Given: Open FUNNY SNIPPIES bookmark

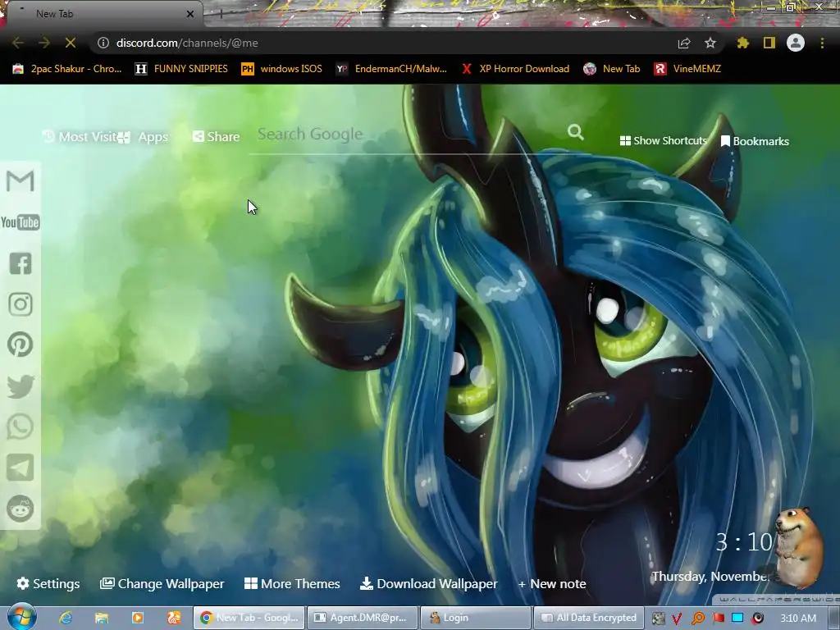Looking at the screenshot, I should pos(181,69).
